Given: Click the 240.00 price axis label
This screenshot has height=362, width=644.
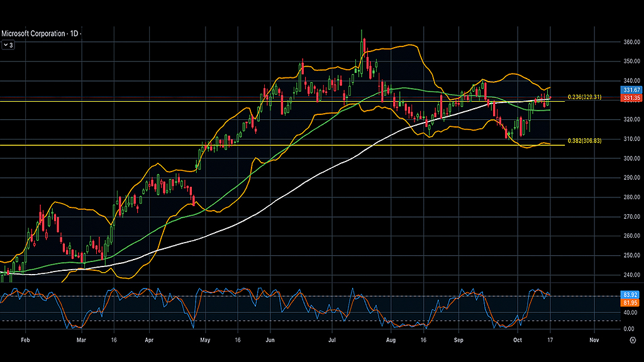Looking at the screenshot, I should (631, 275).
